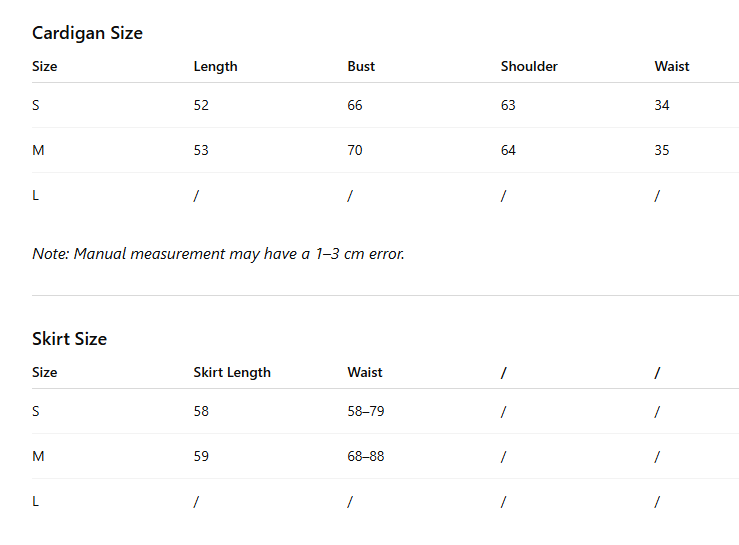Screen dimensions: 739x545
Task: Click the cardigan shoulder value 63
Action: tap(508, 105)
